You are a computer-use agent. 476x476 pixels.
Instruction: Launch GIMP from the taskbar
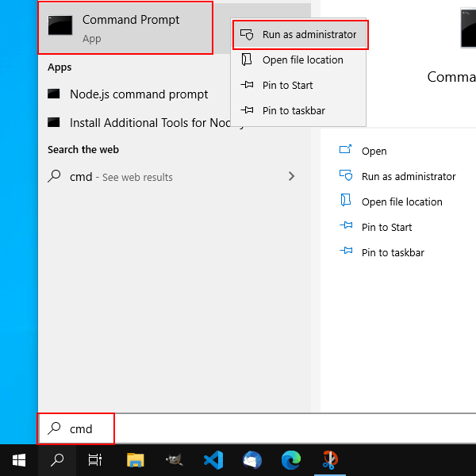(174, 460)
